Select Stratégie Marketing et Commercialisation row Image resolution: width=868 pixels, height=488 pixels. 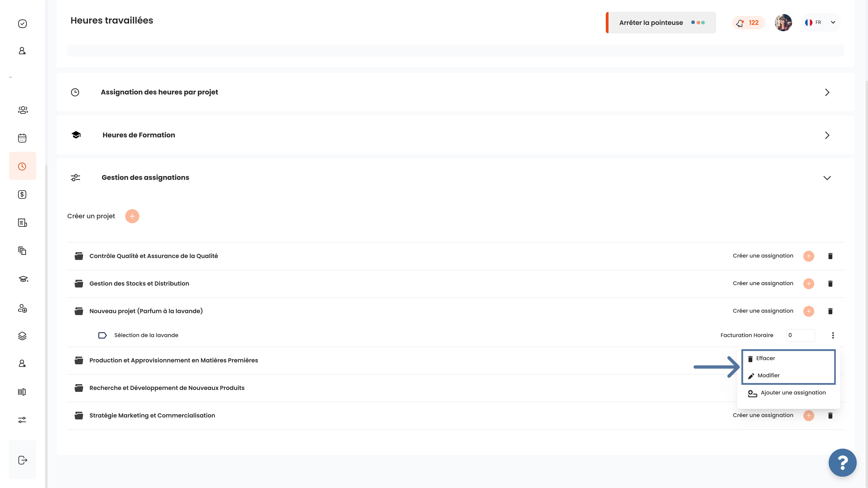456,416
